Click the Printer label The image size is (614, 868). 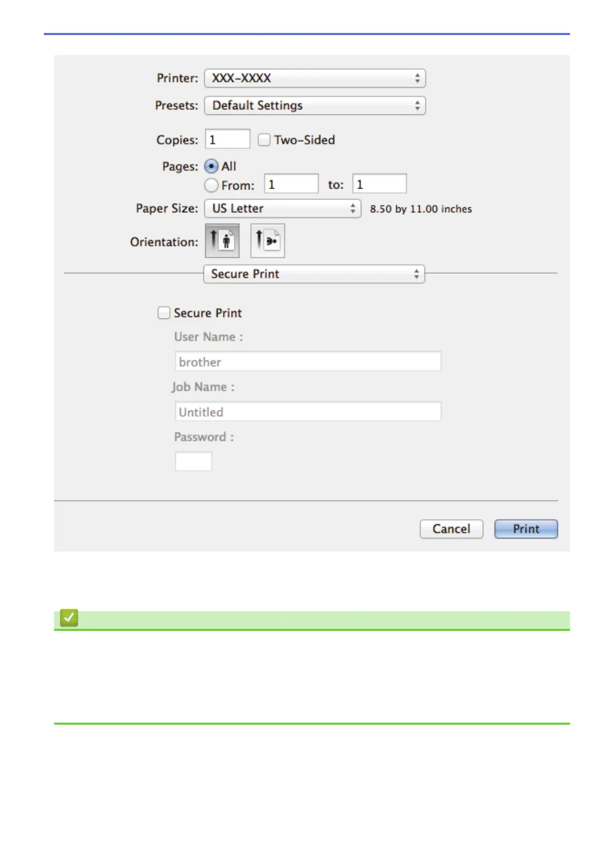pyautogui.click(x=177, y=78)
